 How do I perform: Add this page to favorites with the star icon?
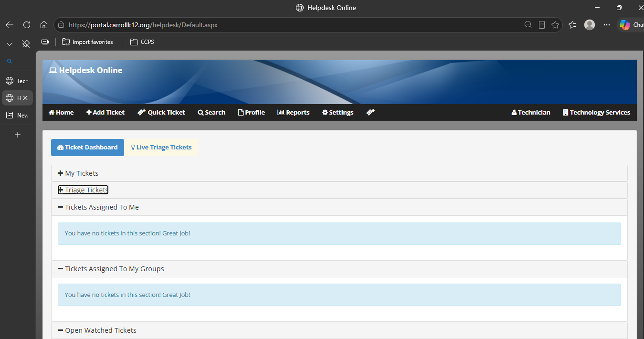(555, 25)
